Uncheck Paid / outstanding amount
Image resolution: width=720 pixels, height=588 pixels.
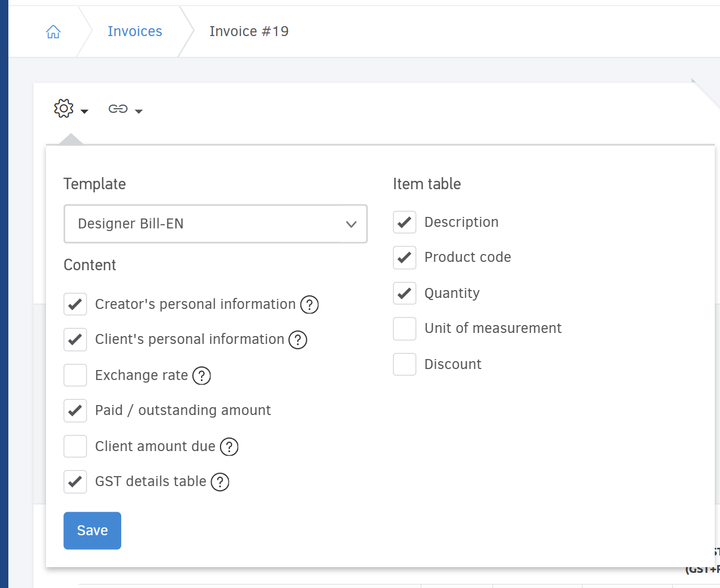coord(75,410)
